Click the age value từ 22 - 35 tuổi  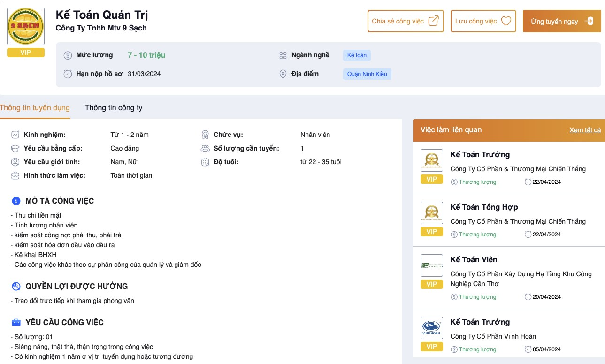point(321,162)
